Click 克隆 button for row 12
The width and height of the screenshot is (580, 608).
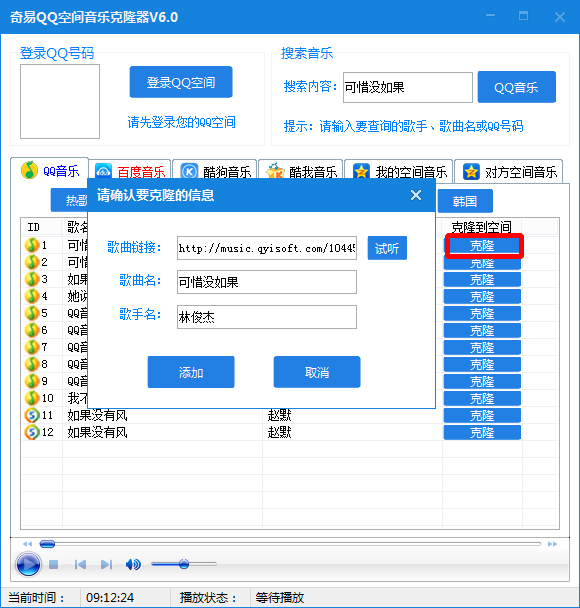[x=482, y=433]
